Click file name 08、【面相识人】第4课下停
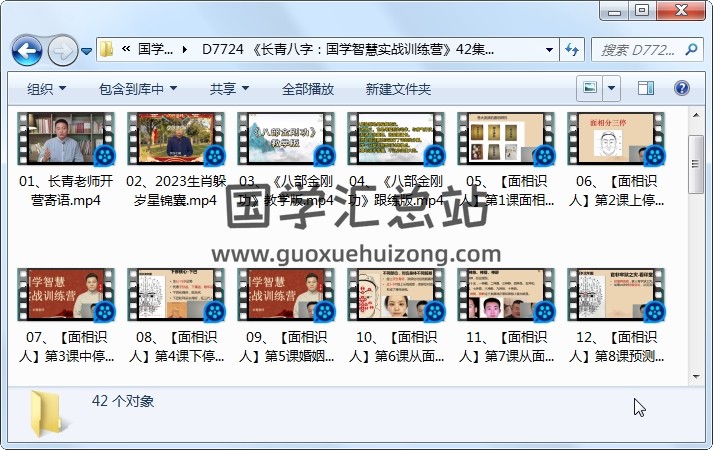The image size is (713, 450). coord(176,346)
